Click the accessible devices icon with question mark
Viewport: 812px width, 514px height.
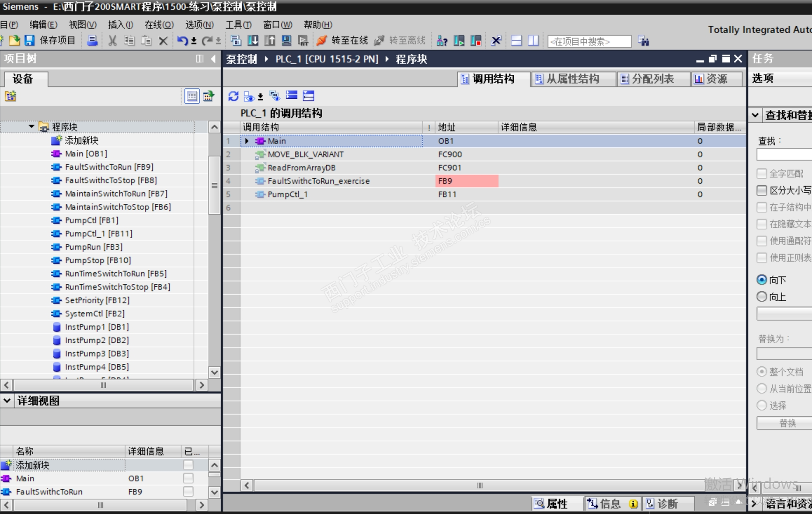(442, 41)
